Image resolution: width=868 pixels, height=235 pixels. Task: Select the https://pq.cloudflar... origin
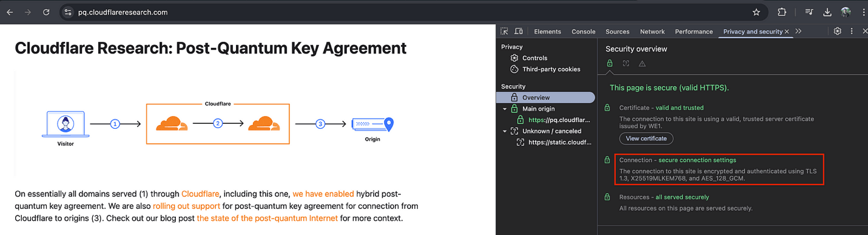(559, 120)
